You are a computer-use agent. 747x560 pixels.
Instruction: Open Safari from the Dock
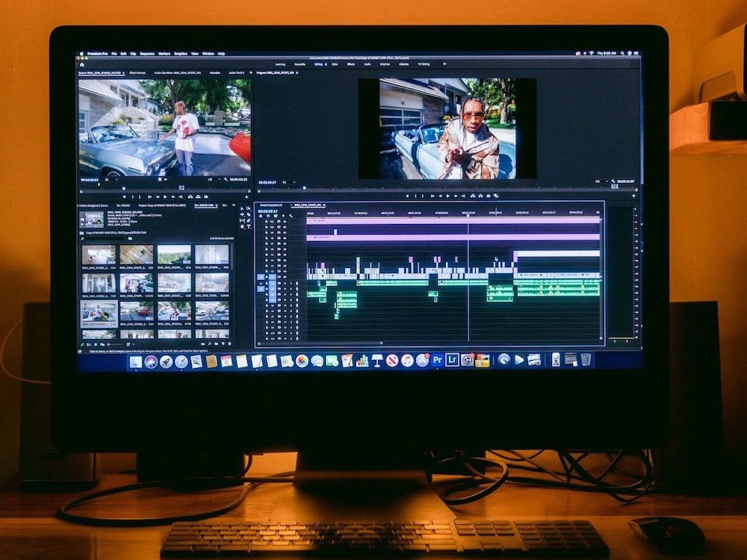point(182,361)
